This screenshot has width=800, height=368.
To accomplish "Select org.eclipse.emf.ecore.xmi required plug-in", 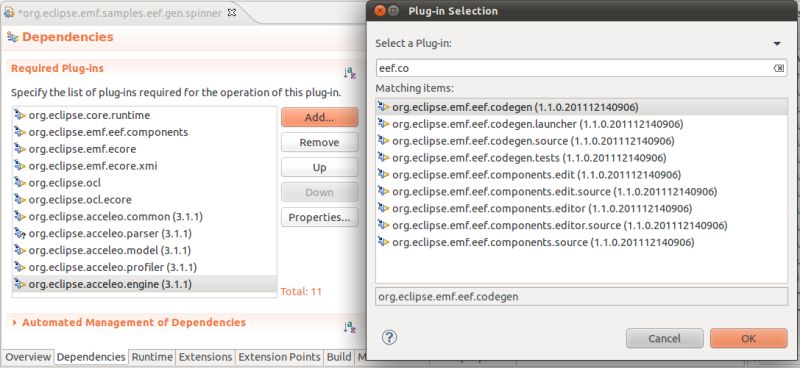I will coord(144,166).
